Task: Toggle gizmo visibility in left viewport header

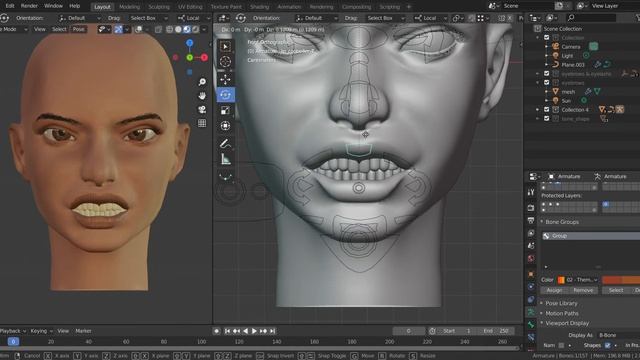Action: [118, 29]
